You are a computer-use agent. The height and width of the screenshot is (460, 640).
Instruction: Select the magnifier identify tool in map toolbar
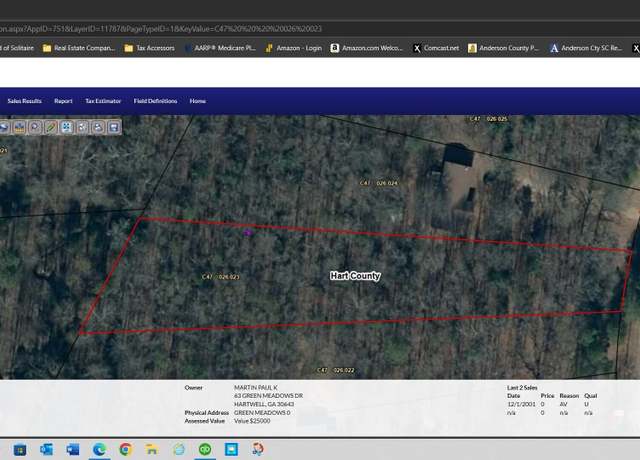pos(36,127)
